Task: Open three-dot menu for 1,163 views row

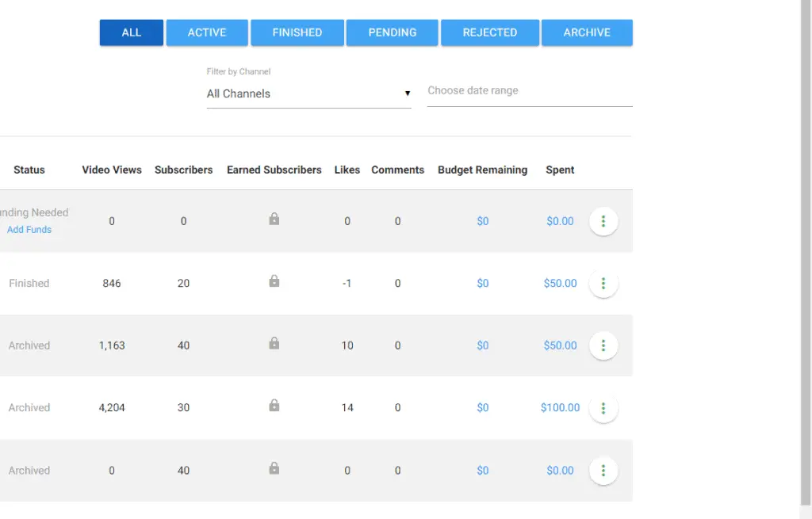Action: pyautogui.click(x=603, y=345)
